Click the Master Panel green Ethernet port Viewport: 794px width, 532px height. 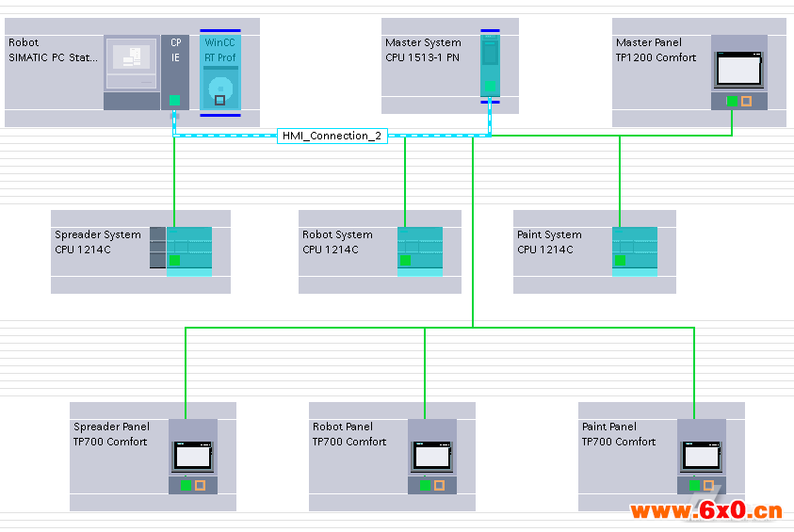click(732, 102)
